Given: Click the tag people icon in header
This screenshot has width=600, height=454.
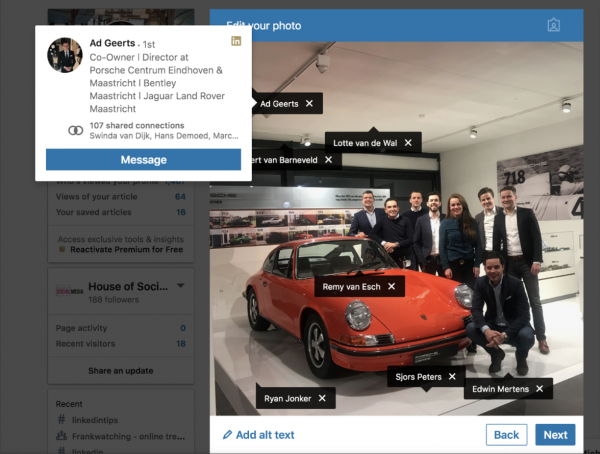Looking at the screenshot, I should click(554, 25).
